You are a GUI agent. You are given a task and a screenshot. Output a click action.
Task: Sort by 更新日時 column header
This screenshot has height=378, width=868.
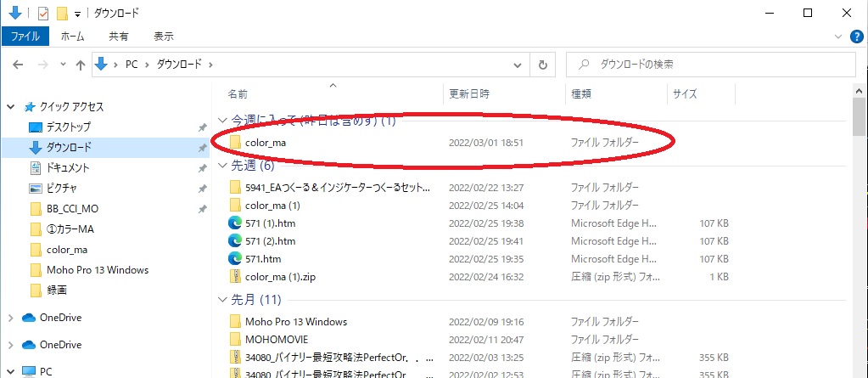coord(469,93)
